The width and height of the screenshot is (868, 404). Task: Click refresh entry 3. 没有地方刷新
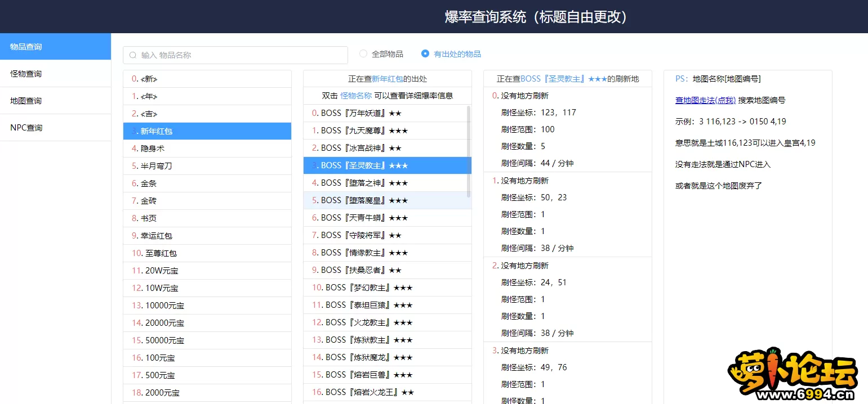click(520, 351)
